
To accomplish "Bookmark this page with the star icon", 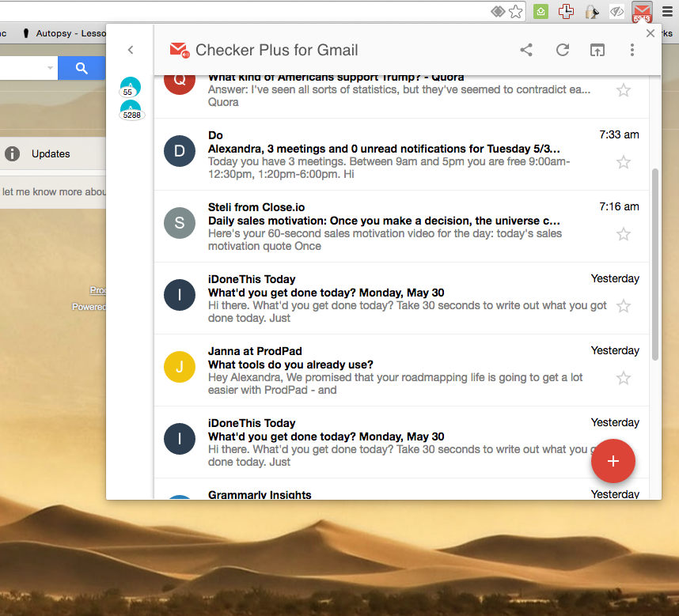I will (515, 12).
